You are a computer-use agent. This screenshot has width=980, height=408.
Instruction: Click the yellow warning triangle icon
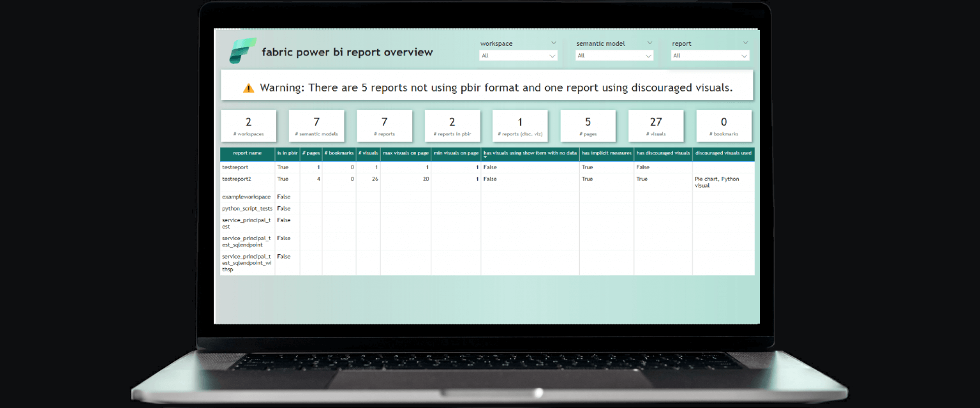point(249,88)
